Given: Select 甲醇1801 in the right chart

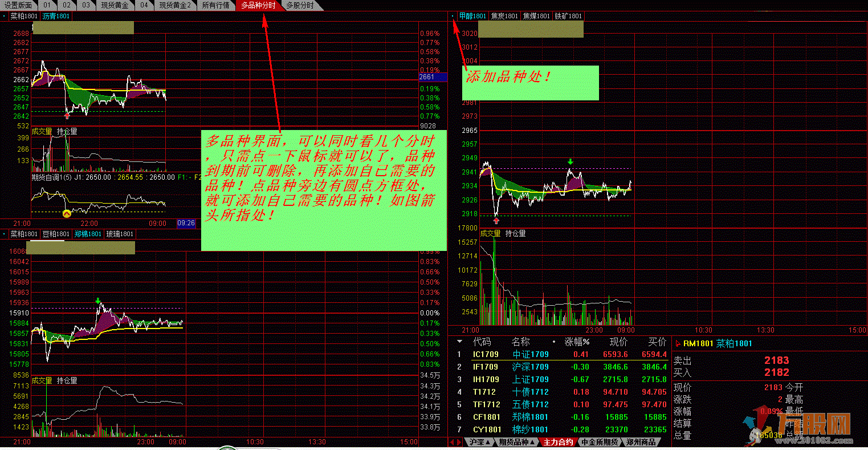Looking at the screenshot, I should [472, 17].
